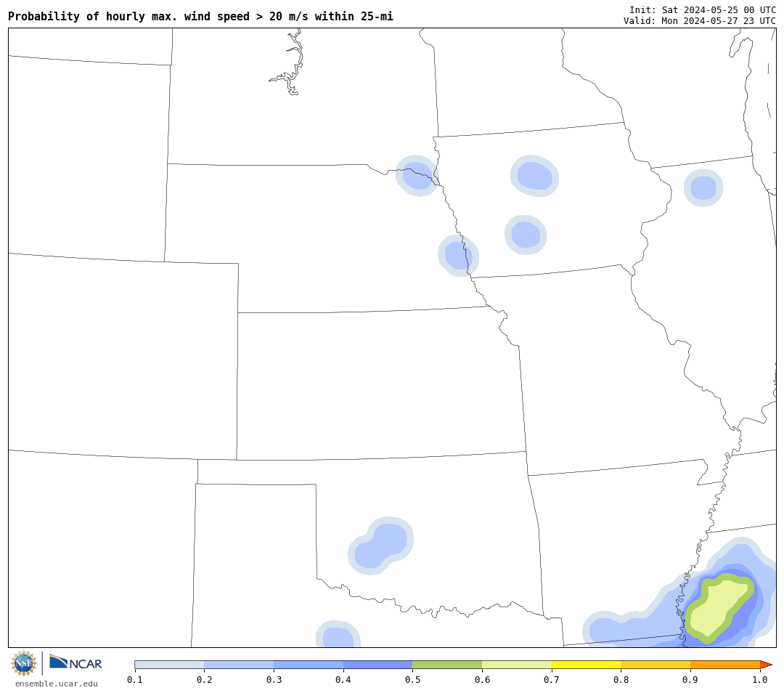Image resolution: width=784 pixels, height=693 pixels.
Task: Click the 0.2–0.3 light blue colorbar segment
Action: [239, 665]
